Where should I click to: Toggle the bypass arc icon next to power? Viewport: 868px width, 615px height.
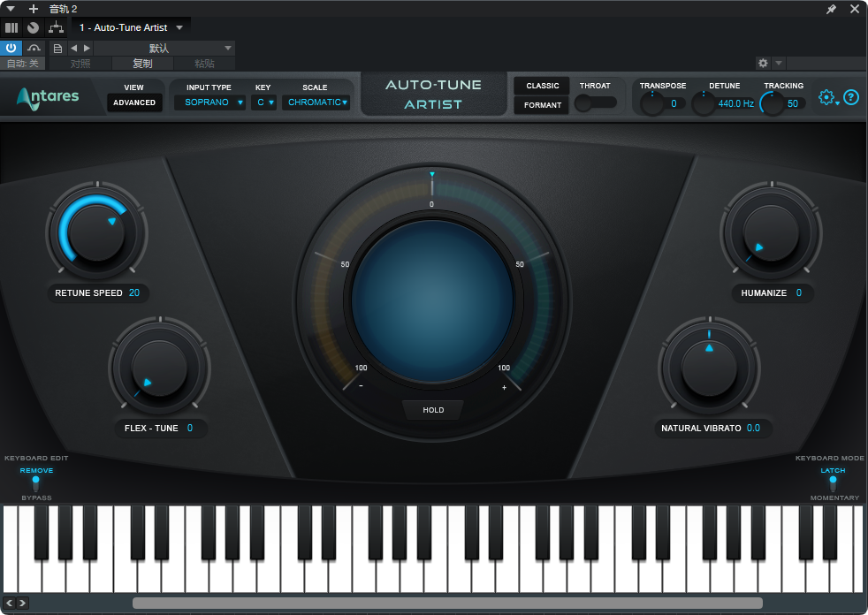34,49
